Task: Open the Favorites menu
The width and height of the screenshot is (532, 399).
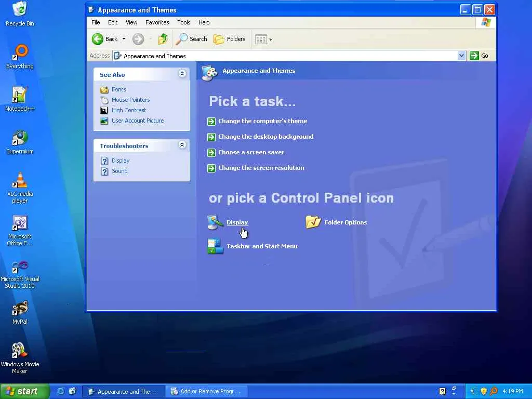Action: [x=157, y=22]
